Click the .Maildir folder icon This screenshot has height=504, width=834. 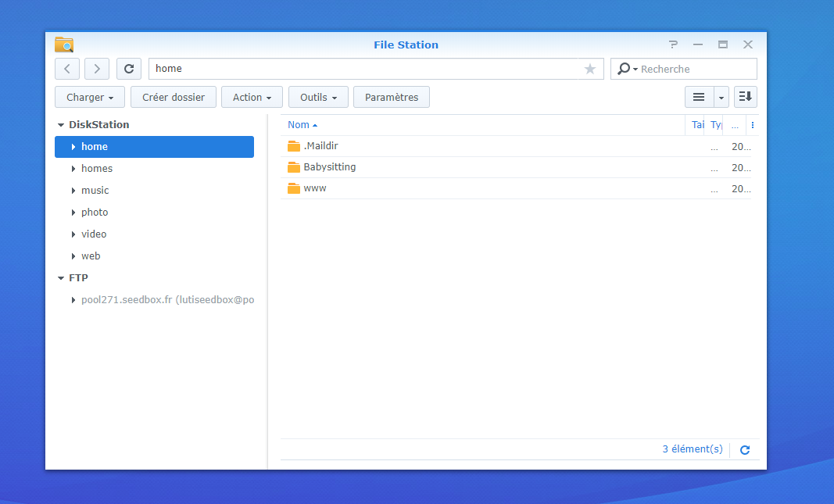pyautogui.click(x=294, y=145)
